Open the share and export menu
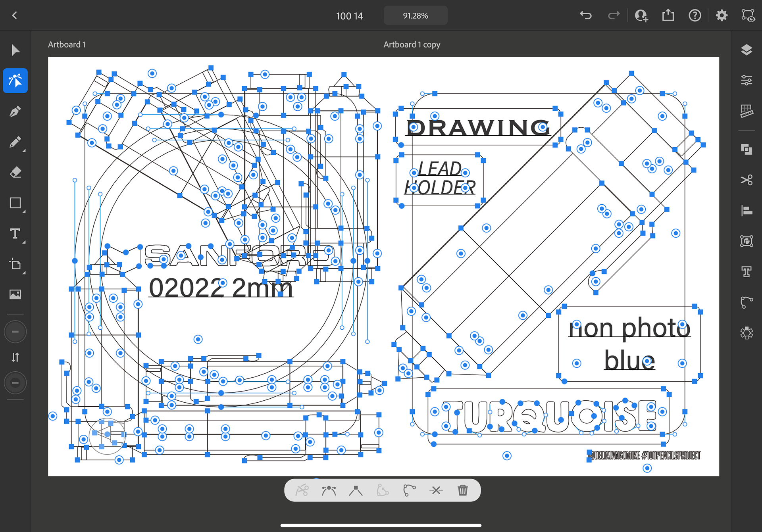762x532 pixels. coord(668,15)
